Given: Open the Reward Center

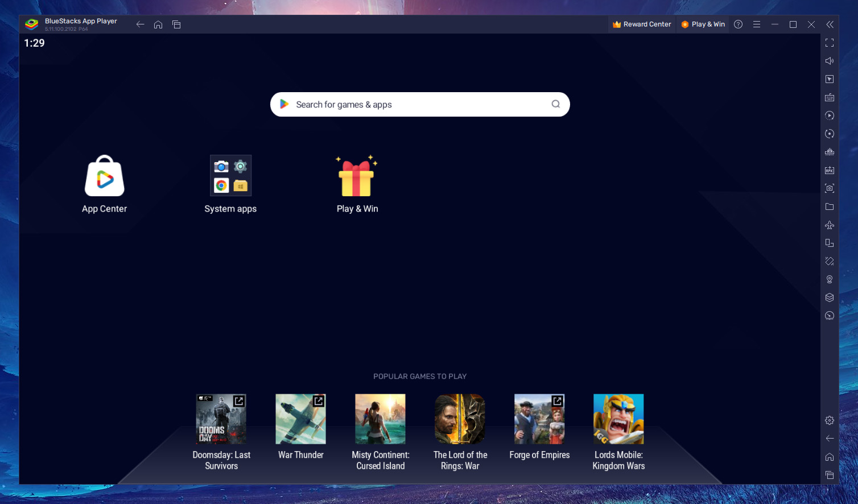Looking at the screenshot, I should [642, 24].
